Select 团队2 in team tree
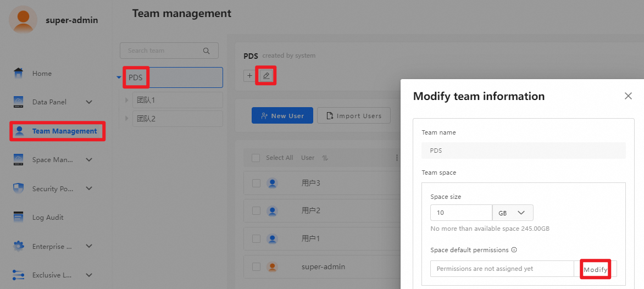This screenshot has height=289, width=644. [x=177, y=119]
